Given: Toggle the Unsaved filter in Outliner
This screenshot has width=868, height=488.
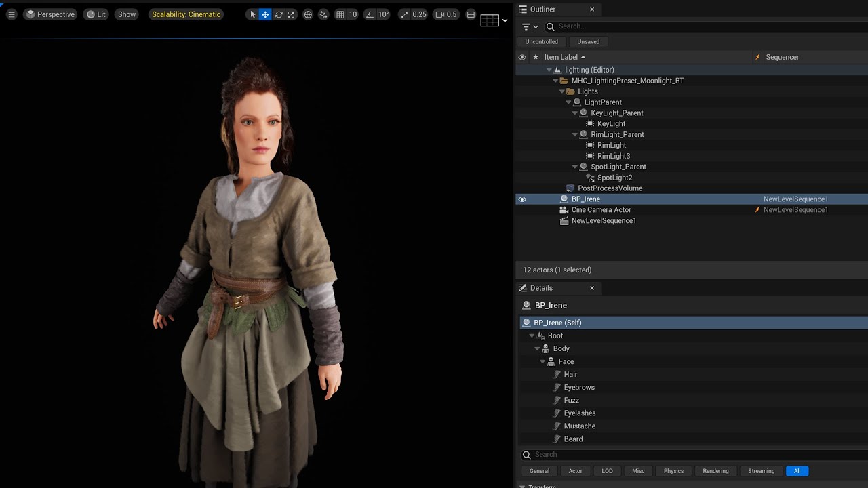Looking at the screenshot, I should [x=588, y=41].
